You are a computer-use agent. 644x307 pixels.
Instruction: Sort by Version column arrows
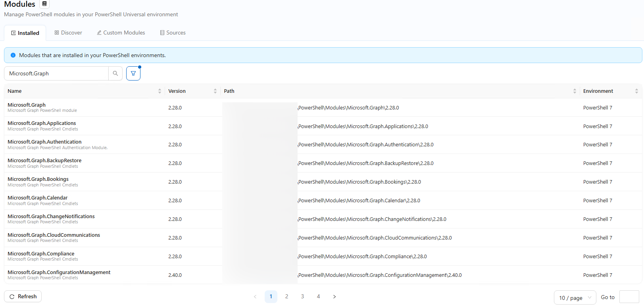[215, 91]
